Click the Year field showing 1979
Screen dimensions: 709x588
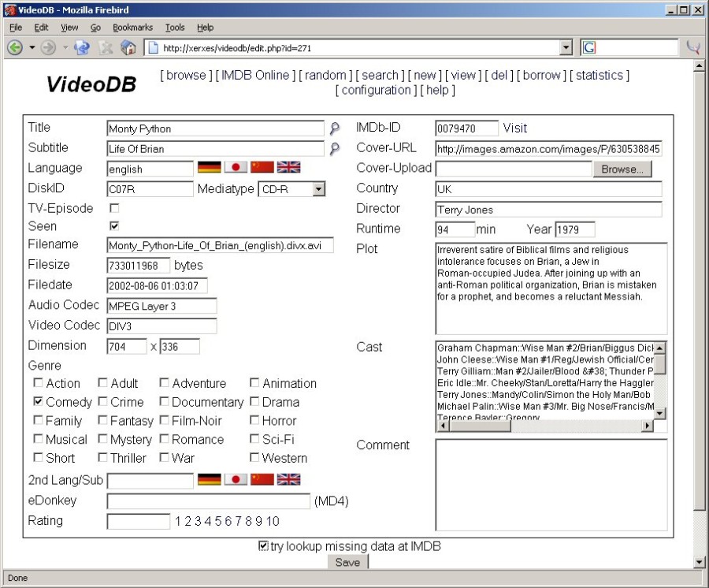point(575,229)
